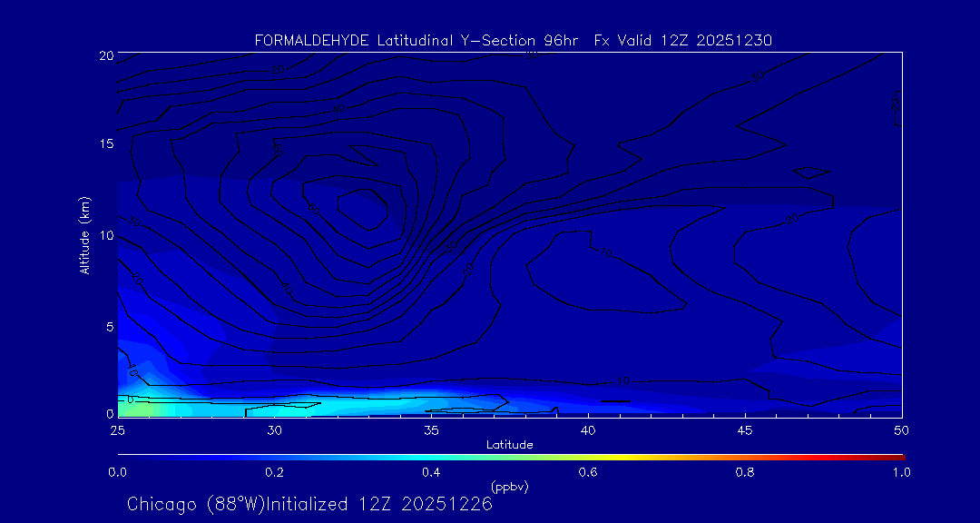The height and width of the screenshot is (523, 980).
Task: Select the 35 tick on latitude axis
Action: coord(431,429)
